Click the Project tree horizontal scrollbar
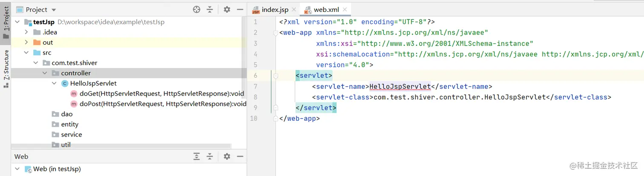 point(121,146)
